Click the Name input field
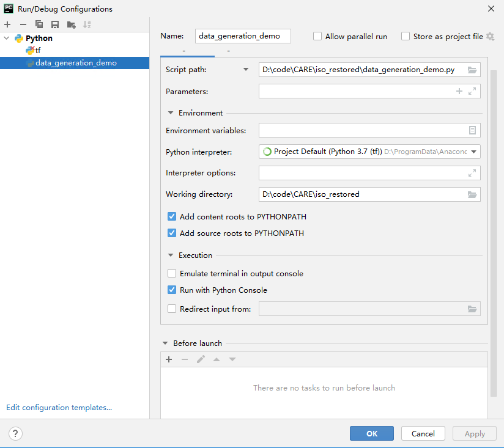 point(243,36)
